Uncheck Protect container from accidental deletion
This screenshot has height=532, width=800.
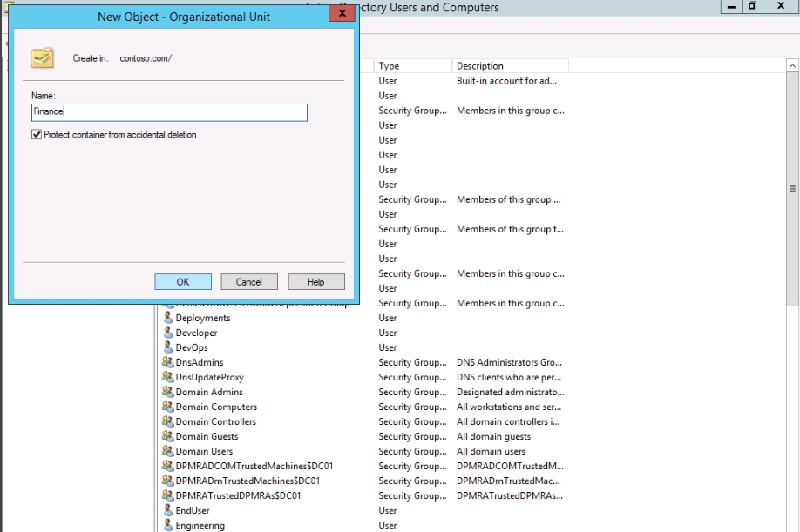pyautogui.click(x=37, y=135)
